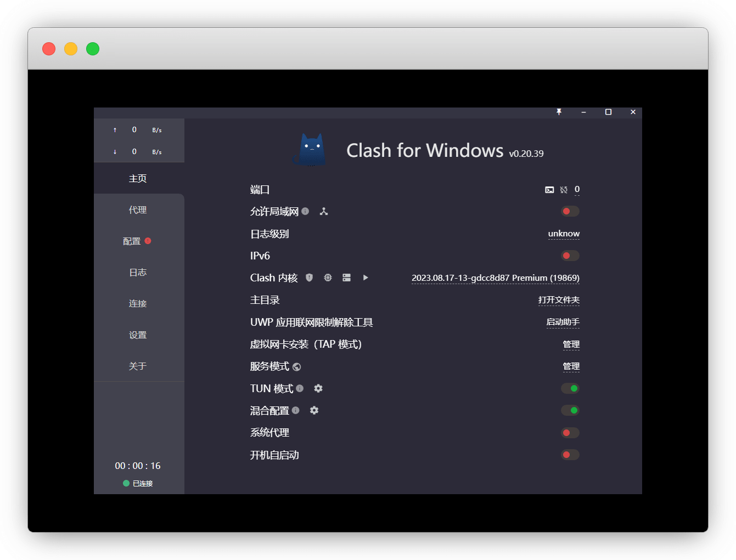Open info tooltip icon beside 允许局域网
This screenshot has width=736, height=560.
[305, 211]
